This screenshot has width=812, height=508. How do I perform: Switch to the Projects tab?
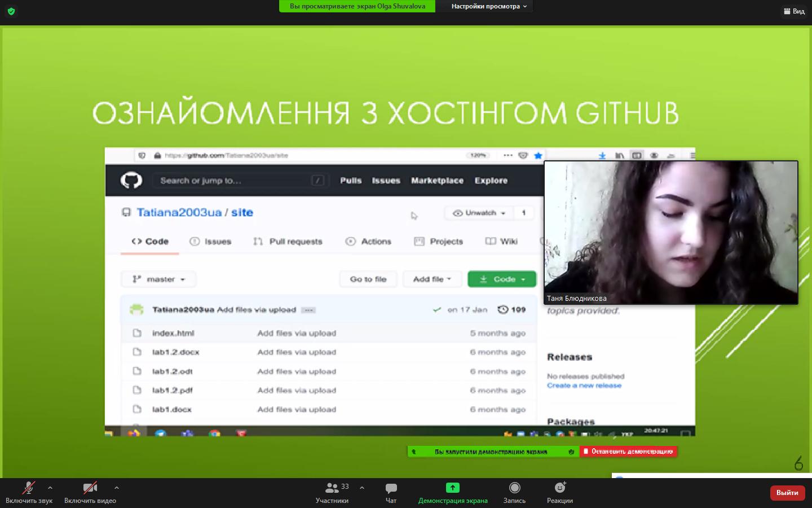click(439, 242)
